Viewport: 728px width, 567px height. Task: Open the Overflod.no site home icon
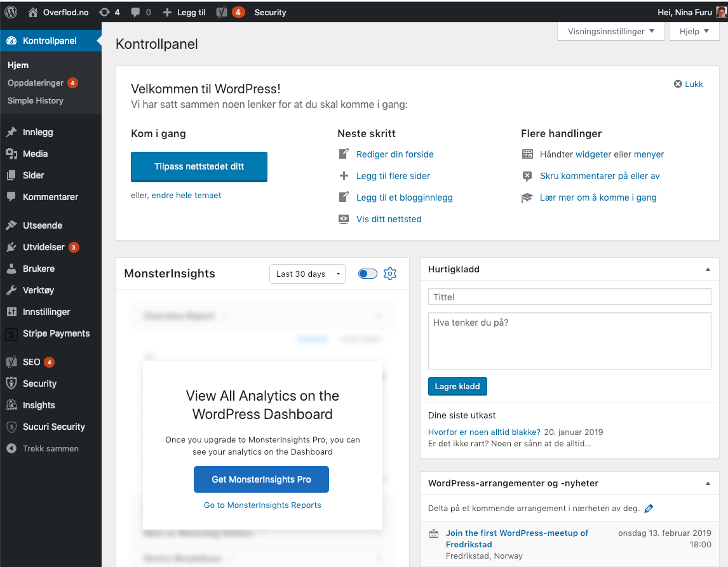tap(32, 13)
